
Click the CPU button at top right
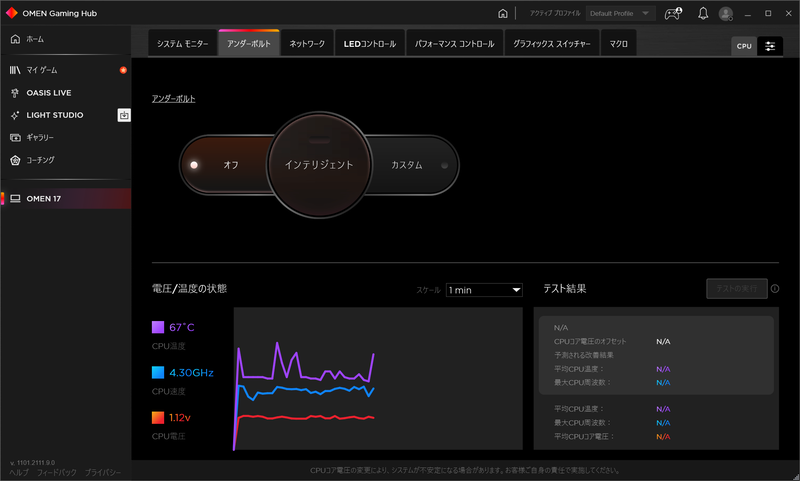tap(744, 46)
